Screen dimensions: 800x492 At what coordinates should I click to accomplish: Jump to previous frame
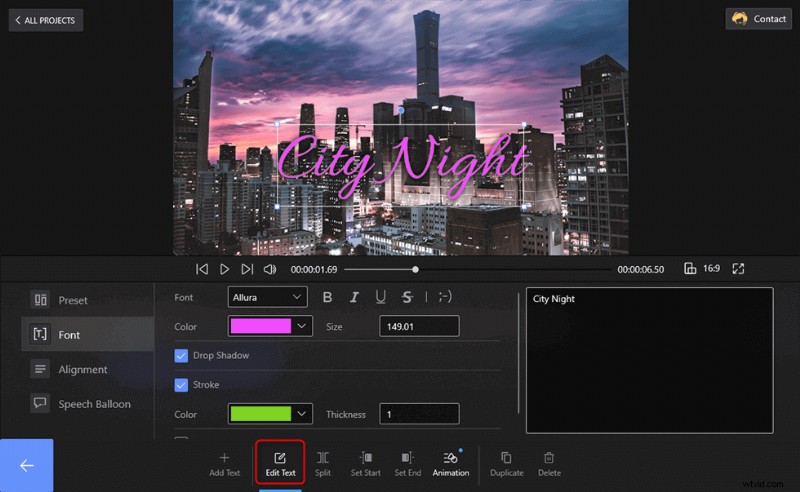point(202,269)
